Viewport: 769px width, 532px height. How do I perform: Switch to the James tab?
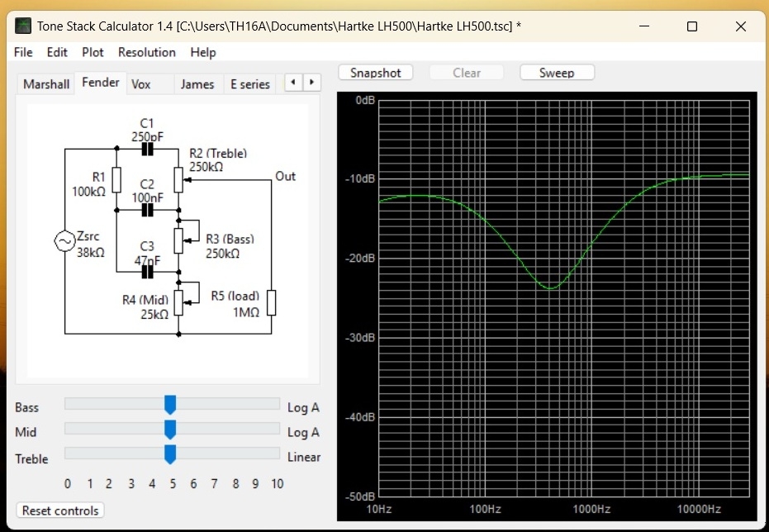[x=197, y=83]
